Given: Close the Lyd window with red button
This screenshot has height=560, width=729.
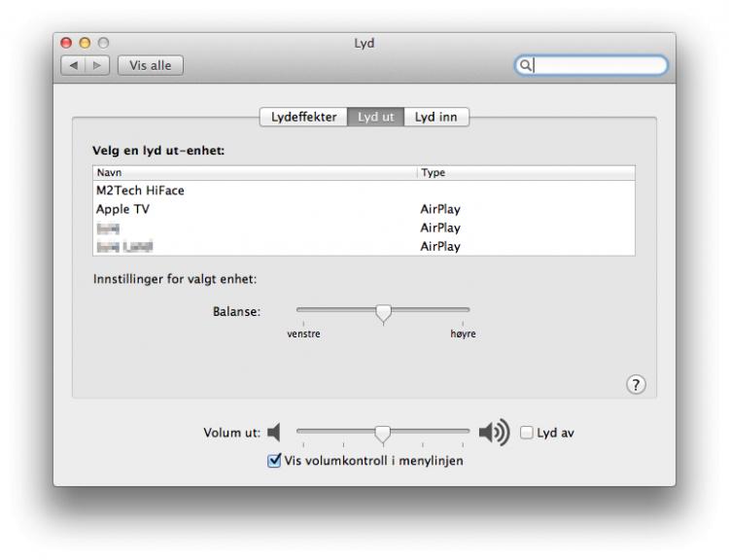Looking at the screenshot, I should click(66, 43).
